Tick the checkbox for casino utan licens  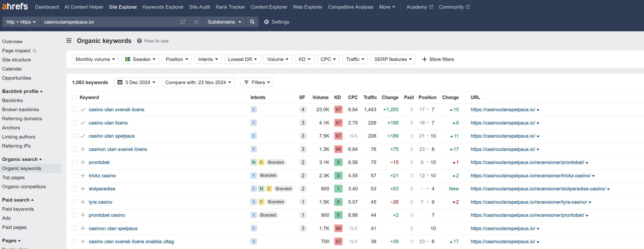point(74,123)
